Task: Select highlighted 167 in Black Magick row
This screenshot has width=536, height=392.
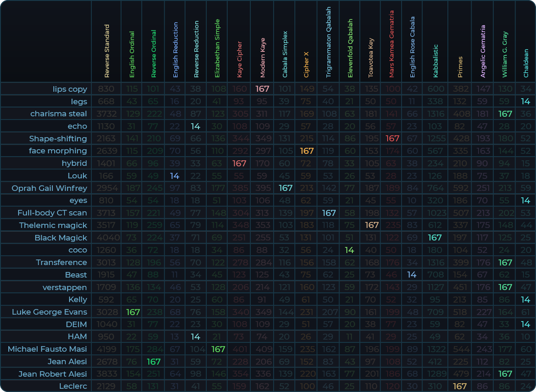Action: click(x=434, y=238)
